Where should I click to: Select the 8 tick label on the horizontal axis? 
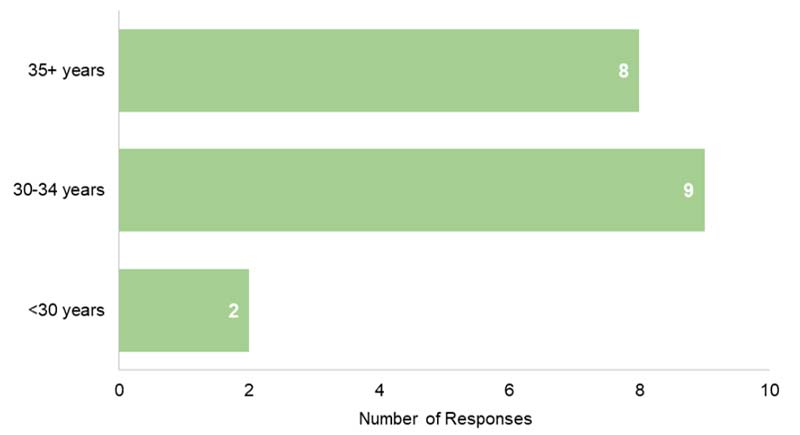pyautogui.click(x=639, y=388)
